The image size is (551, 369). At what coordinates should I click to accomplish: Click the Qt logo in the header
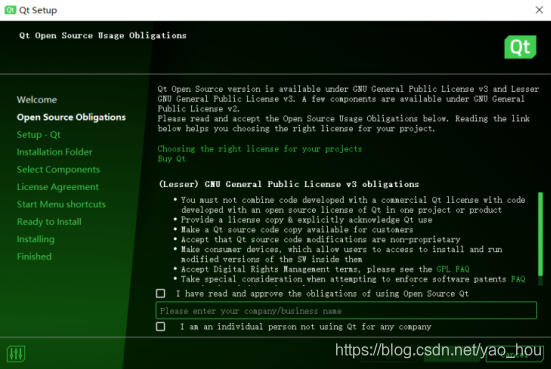click(x=520, y=47)
